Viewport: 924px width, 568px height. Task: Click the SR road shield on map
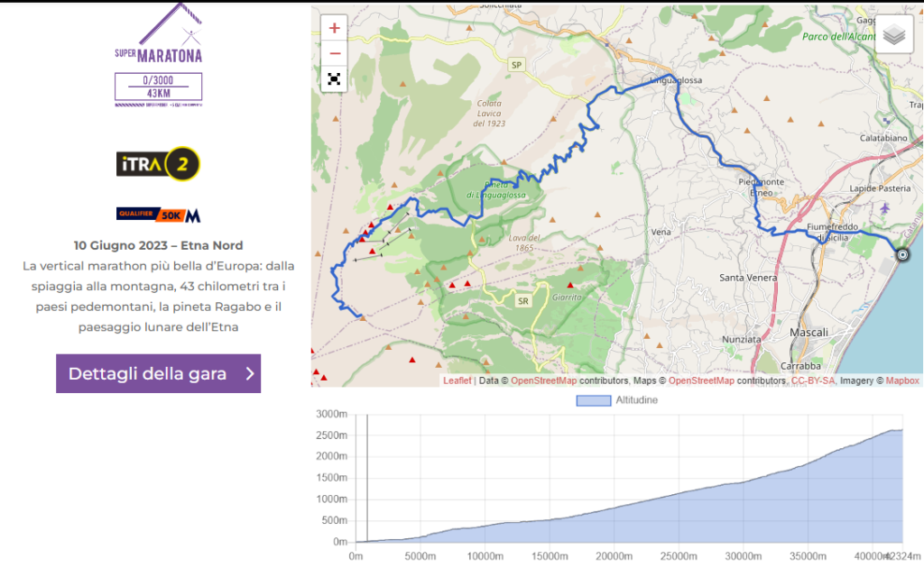pyautogui.click(x=522, y=301)
